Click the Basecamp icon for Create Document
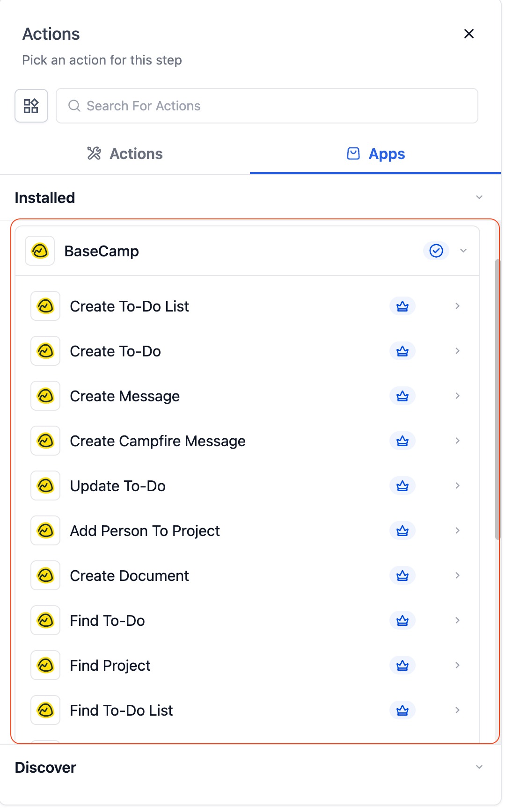 click(x=45, y=576)
